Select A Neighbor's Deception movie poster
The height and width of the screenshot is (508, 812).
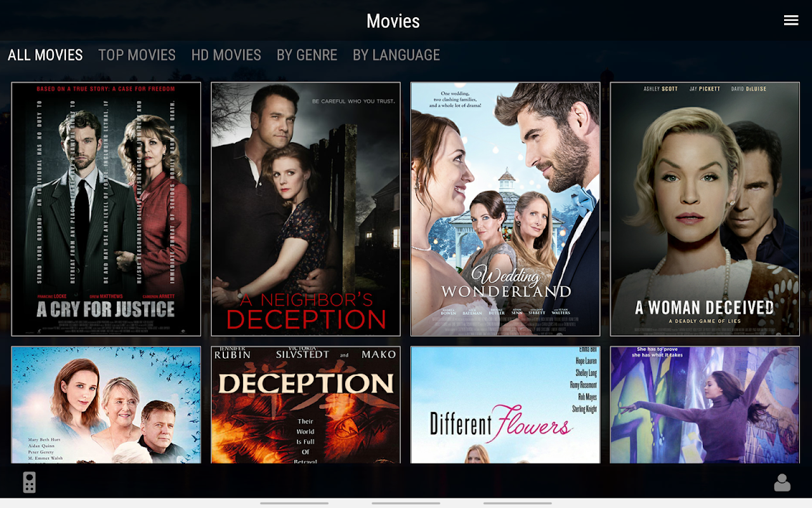306,209
